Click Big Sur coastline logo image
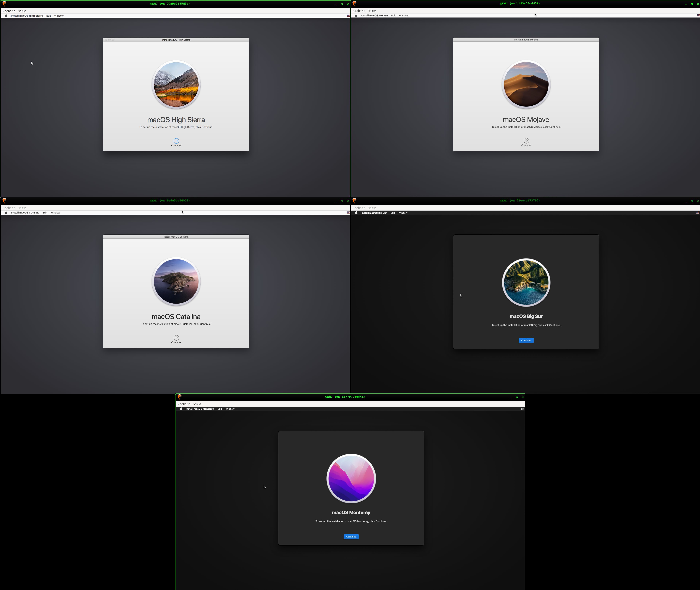 pyautogui.click(x=526, y=282)
